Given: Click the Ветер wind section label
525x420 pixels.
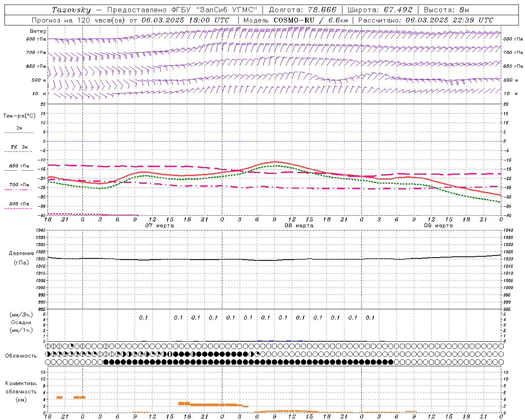Looking at the screenshot, I should tap(38, 31).
